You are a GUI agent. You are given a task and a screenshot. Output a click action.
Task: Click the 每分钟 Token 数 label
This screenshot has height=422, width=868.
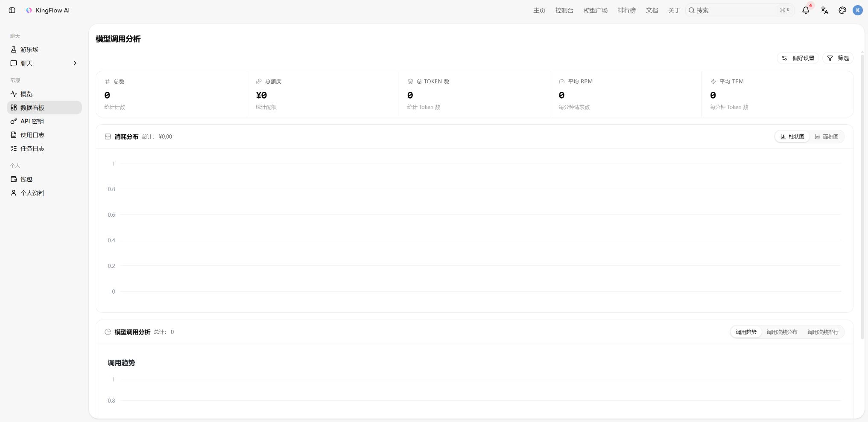729,107
